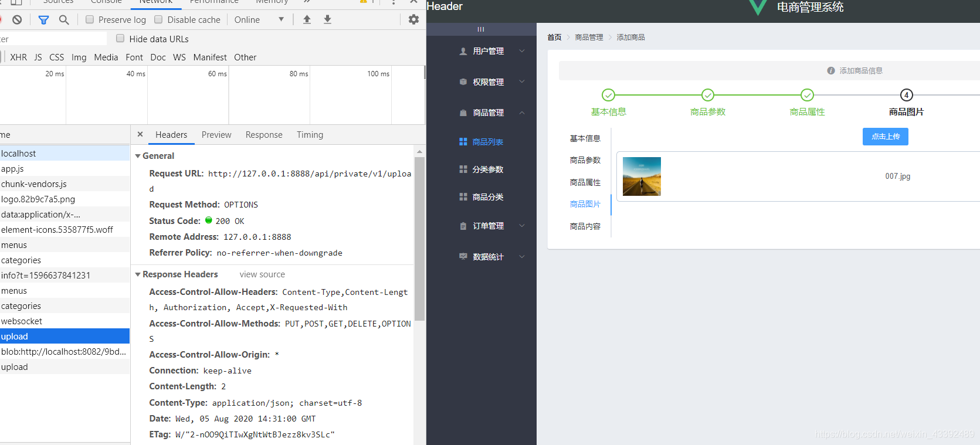This screenshot has height=445, width=980.
Task: Switch to the Response tab
Action: coord(264,135)
